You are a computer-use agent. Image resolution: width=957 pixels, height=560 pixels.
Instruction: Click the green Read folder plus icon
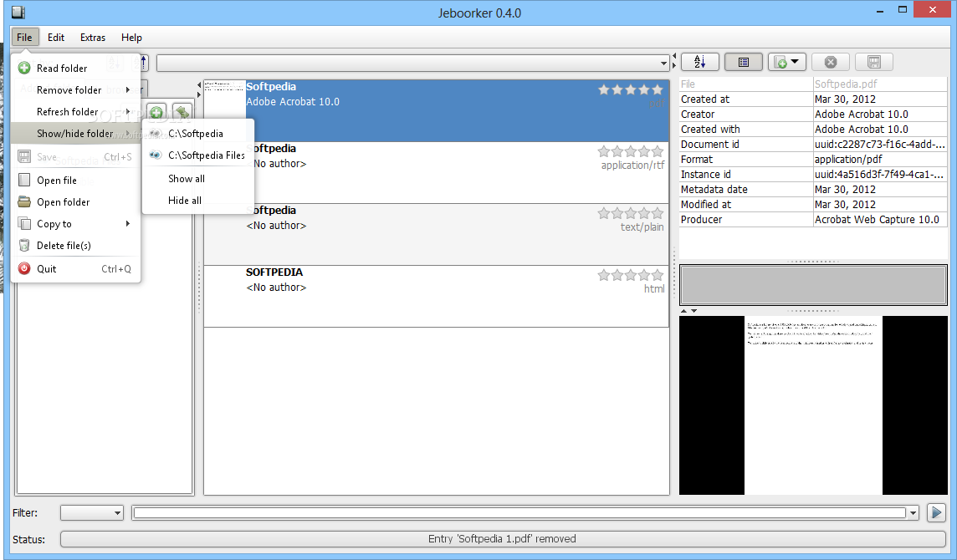[24, 69]
